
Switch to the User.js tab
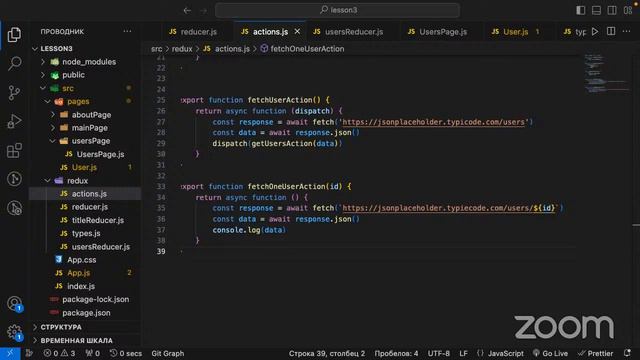516,31
